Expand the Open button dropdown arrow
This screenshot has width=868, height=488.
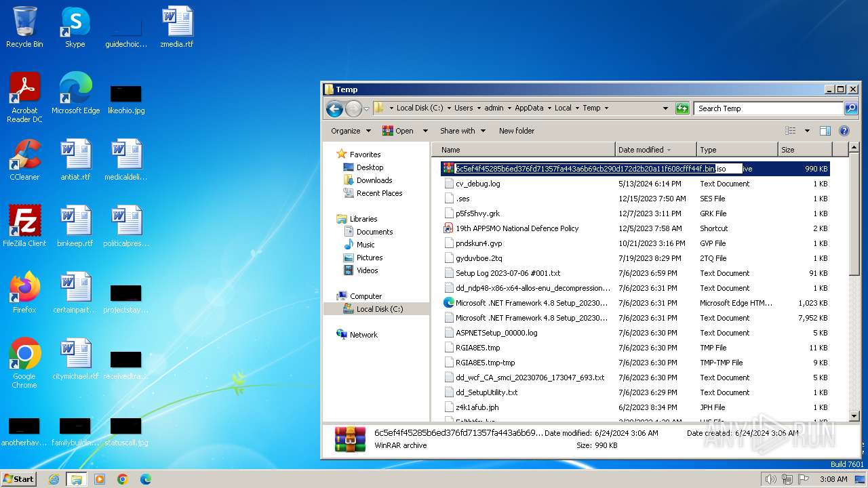(425, 131)
